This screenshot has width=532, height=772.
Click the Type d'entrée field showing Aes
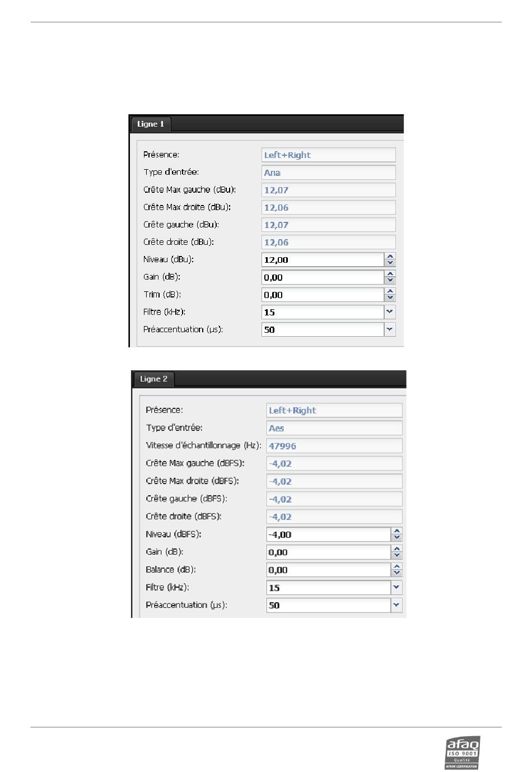pos(334,428)
